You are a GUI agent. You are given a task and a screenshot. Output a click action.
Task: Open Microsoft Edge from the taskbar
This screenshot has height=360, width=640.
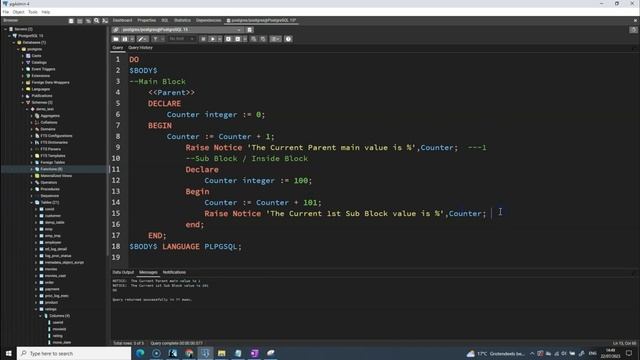point(140,353)
